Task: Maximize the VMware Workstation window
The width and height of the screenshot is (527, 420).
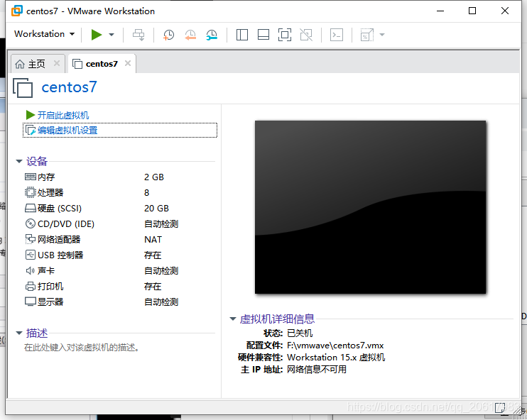Action: click(x=472, y=11)
